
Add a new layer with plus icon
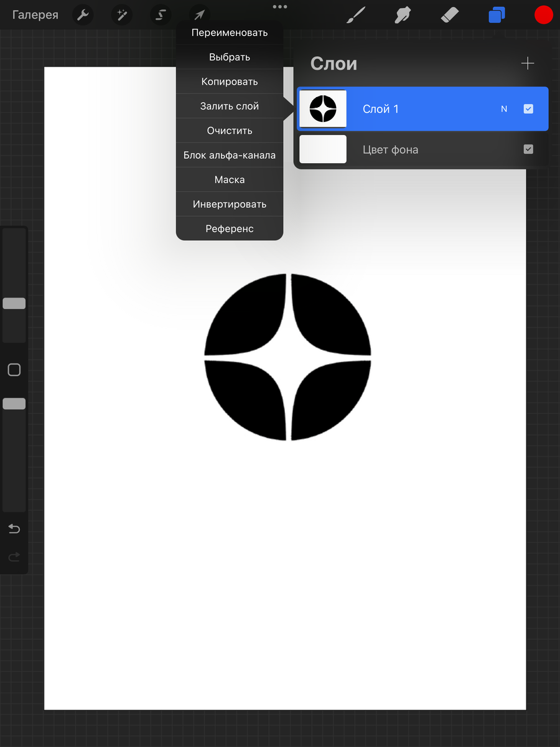(528, 63)
